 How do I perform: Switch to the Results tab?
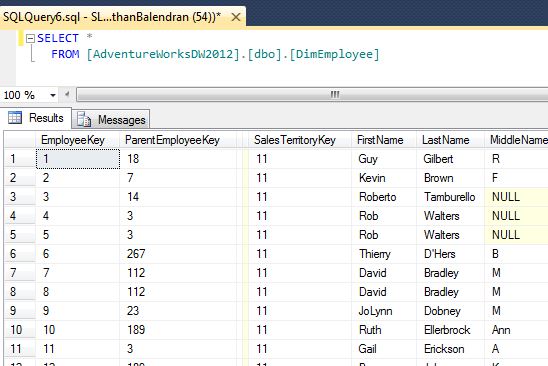36,118
